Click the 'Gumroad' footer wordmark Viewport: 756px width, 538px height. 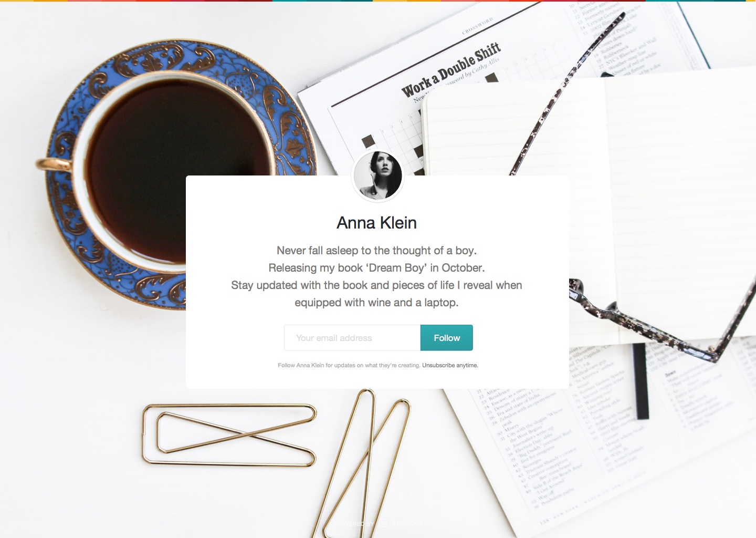[x=407, y=523]
